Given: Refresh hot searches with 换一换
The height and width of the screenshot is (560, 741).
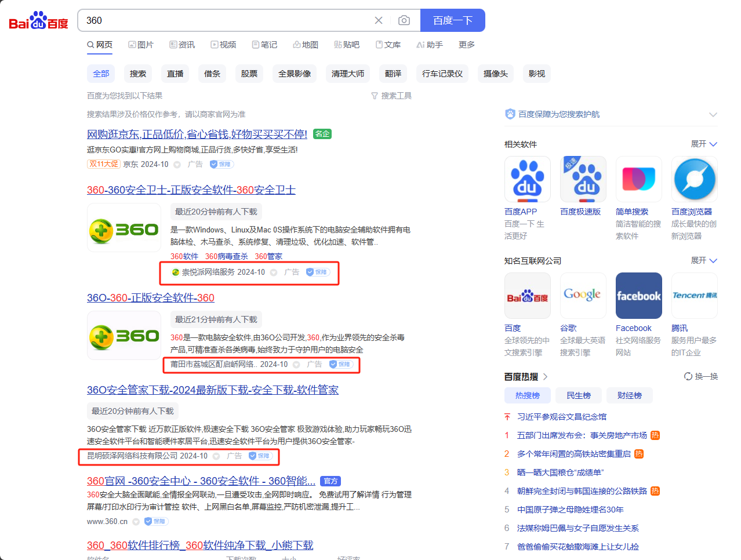Looking at the screenshot, I should tap(701, 376).
